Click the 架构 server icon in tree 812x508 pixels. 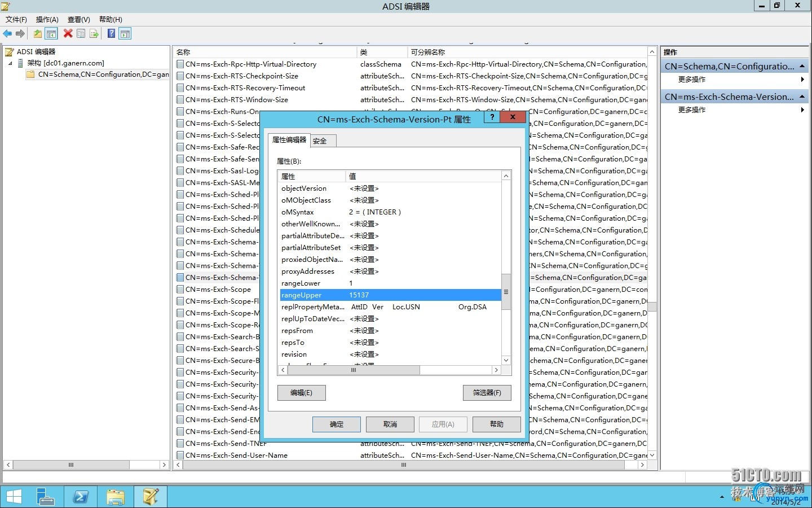tap(21, 63)
